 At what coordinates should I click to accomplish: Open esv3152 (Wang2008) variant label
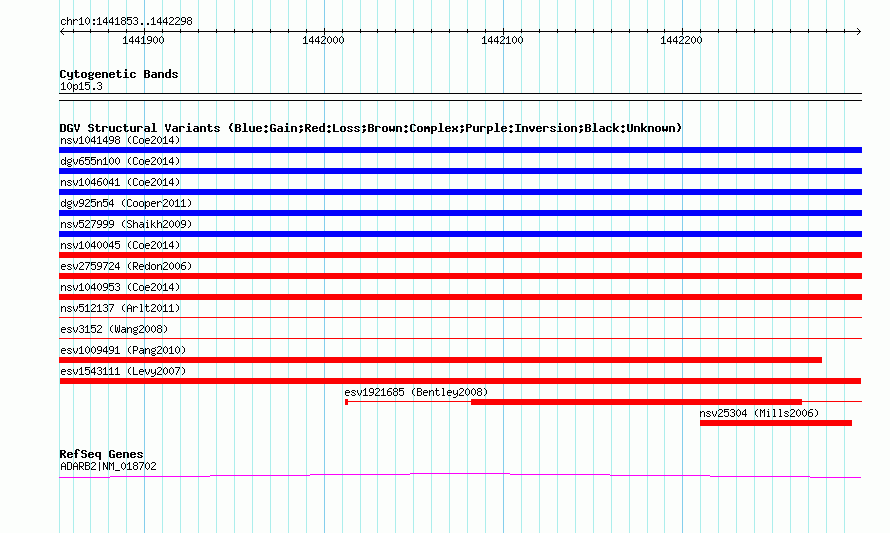114,329
